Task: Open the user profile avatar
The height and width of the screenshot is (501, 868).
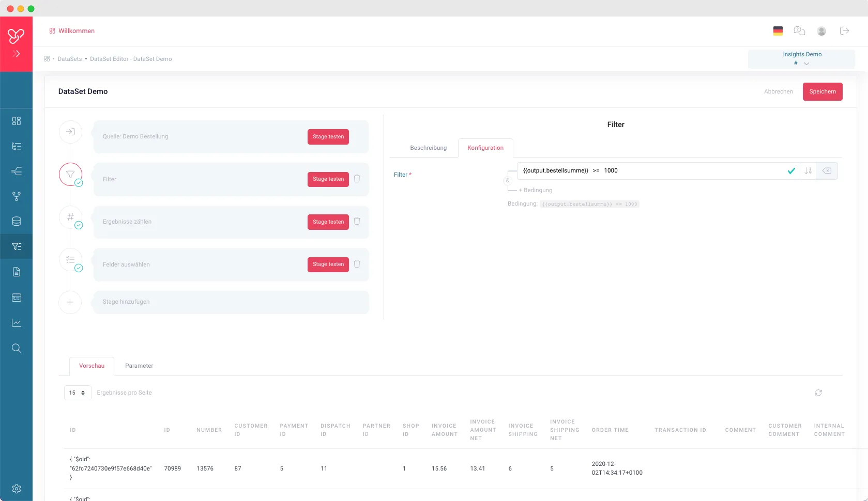Action: coord(821,31)
